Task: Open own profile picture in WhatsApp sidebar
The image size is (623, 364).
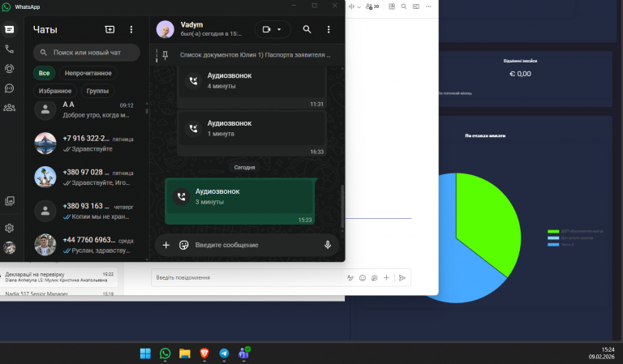Action: point(9,247)
